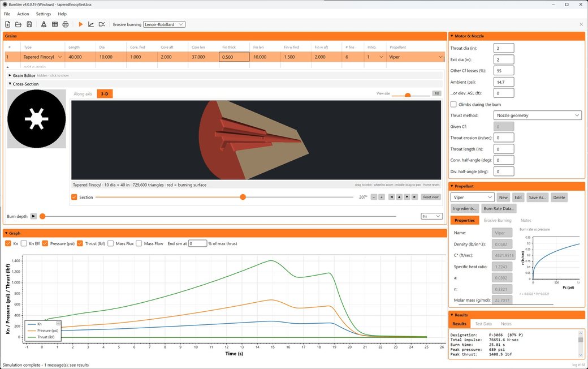Screen dimensions: 588x369
Task: Uncheck the Pressure (psi) checkbox
Action: pos(45,243)
